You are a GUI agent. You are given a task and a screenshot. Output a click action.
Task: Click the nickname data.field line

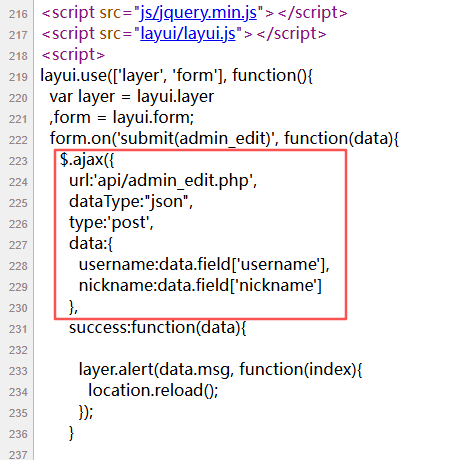pos(200,286)
